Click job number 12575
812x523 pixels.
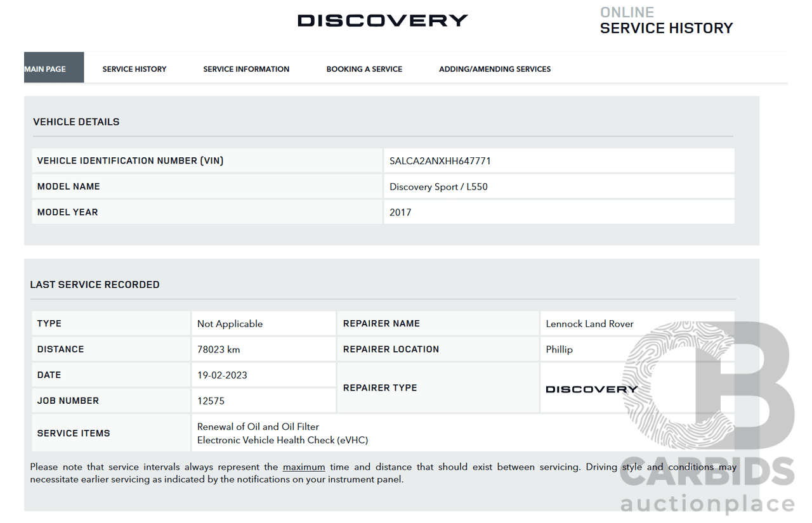[x=211, y=401]
